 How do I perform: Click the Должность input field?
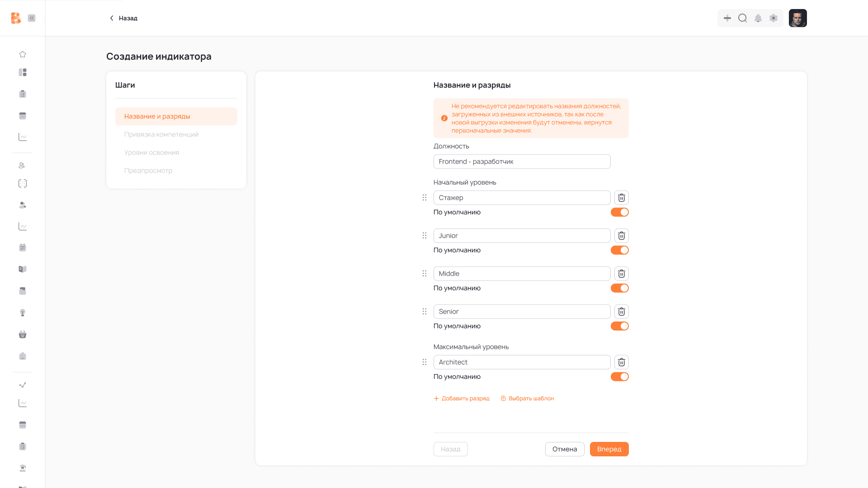click(522, 161)
